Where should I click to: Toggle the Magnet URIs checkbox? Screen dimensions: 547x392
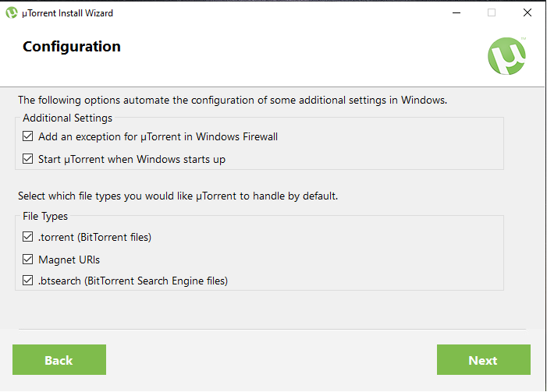tap(27, 260)
